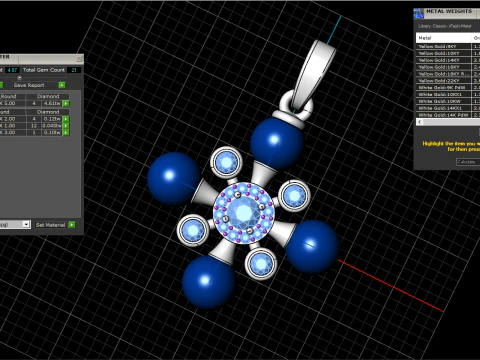480x360 pixels.
Task: Click green arrow in the 0.12tw row
Action: point(66,119)
